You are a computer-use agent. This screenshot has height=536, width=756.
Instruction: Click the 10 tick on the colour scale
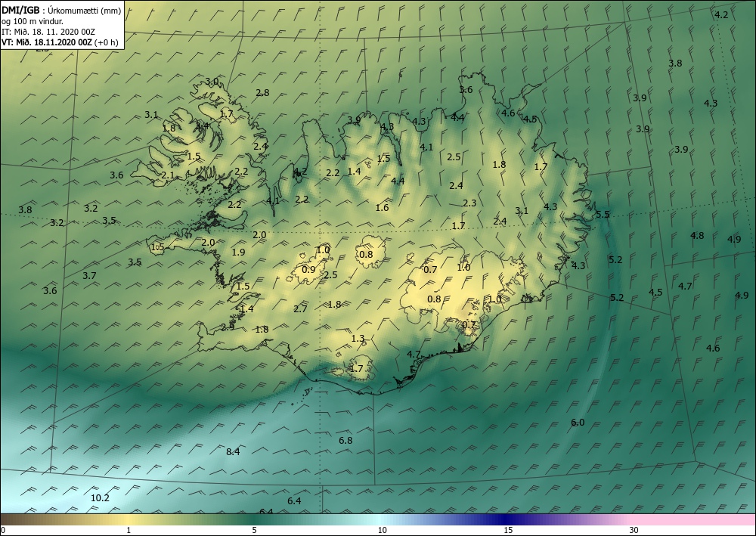point(383,530)
